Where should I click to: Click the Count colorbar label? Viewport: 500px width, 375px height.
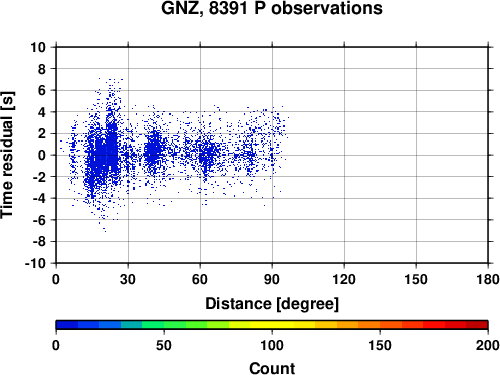tap(272, 368)
